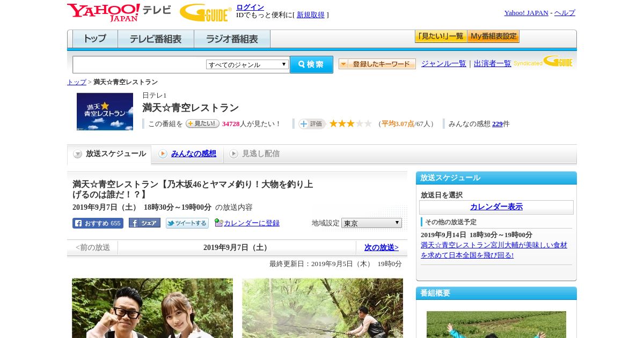Image resolution: width=644 pixels, height=338 pixels.
Task: Open the ヘルプ link
Action: pos(565,13)
